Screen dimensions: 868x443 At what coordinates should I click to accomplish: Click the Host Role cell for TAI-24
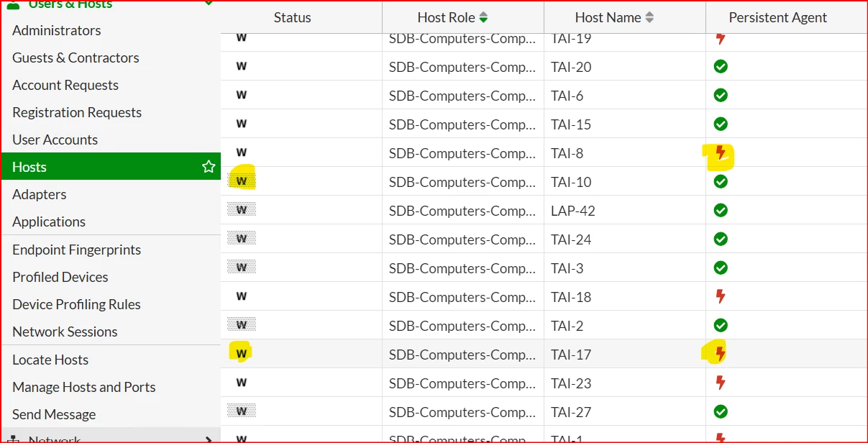pos(462,239)
